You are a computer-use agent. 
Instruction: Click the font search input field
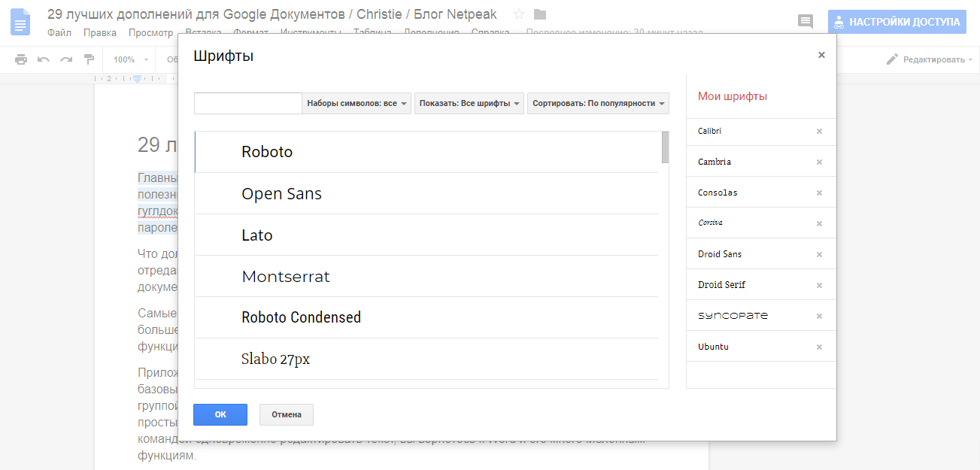(247, 103)
